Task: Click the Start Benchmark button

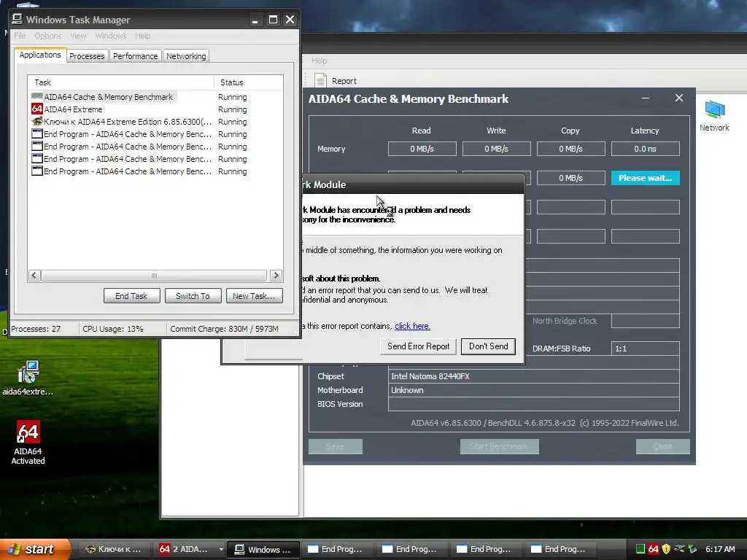Action: tap(499, 446)
